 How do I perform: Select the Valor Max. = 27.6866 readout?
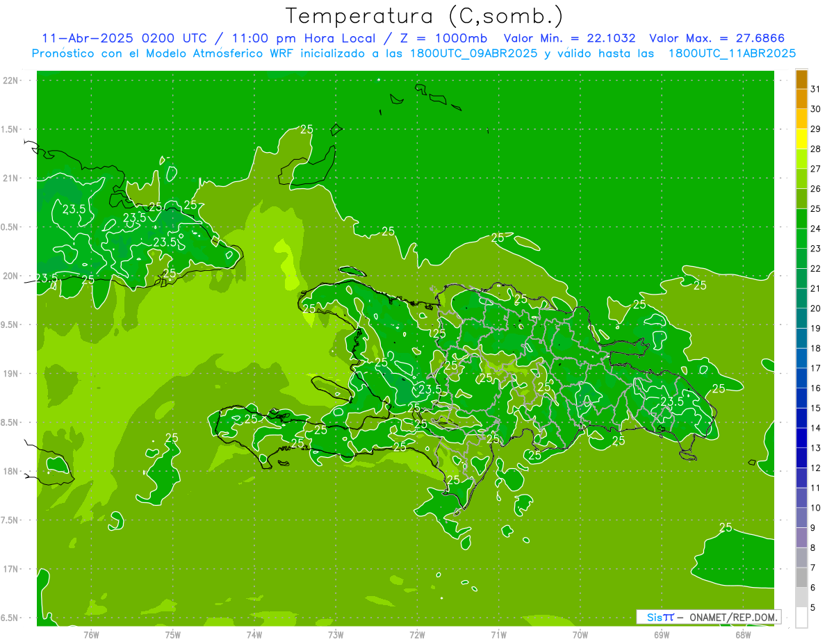pyautogui.click(x=719, y=38)
